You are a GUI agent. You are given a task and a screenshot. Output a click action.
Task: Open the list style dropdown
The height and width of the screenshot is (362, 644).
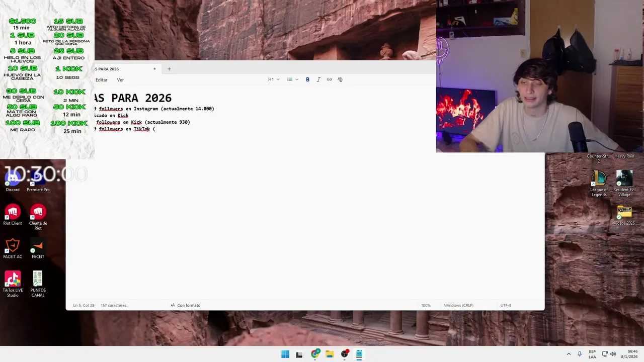pos(292,79)
